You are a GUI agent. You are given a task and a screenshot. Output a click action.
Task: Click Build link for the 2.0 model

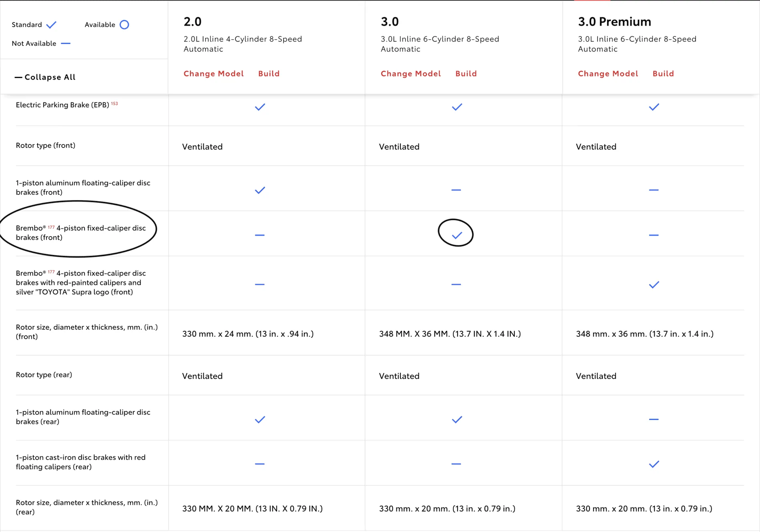point(269,74)
